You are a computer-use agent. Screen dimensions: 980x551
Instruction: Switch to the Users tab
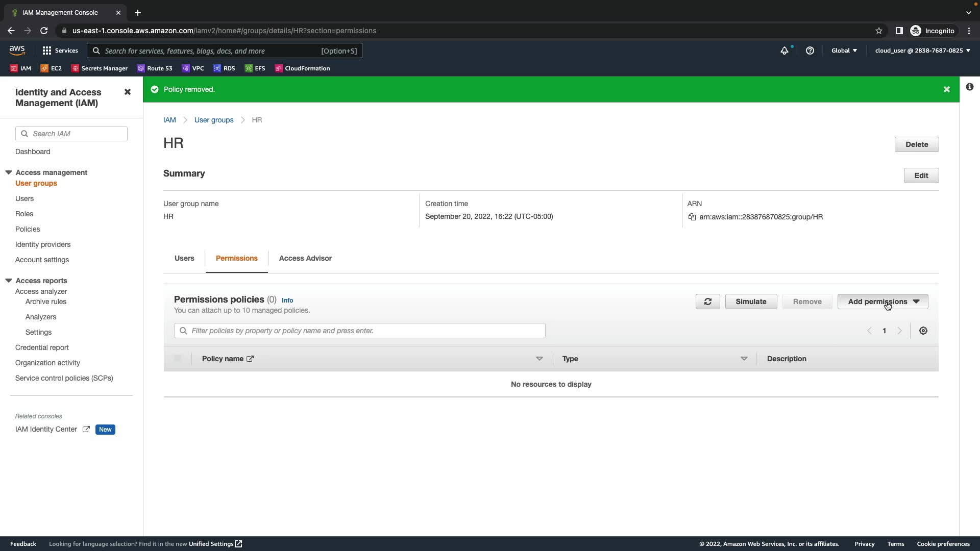(x=184, y=258)
